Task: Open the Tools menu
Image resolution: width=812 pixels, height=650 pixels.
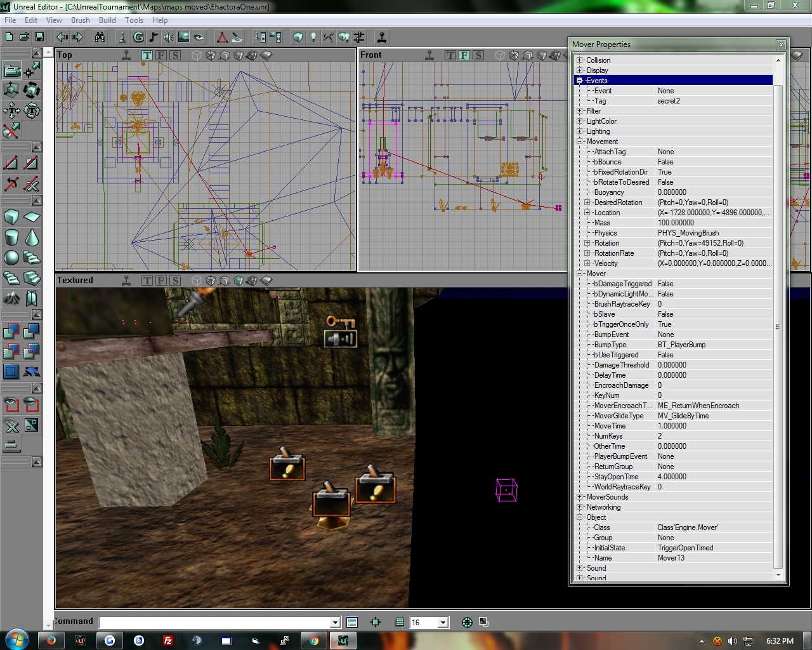Action: pyautogui.click(x=134, y=20)
